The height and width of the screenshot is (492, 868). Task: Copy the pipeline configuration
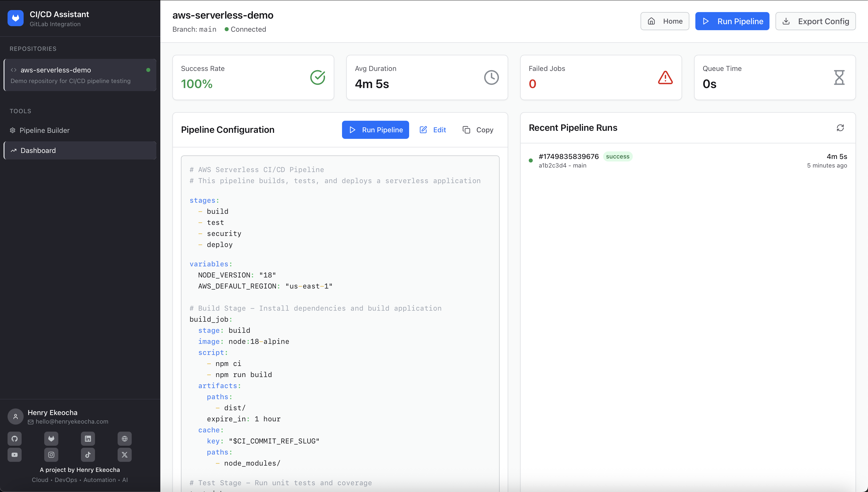pyautogui.click(x=478, y=130)
